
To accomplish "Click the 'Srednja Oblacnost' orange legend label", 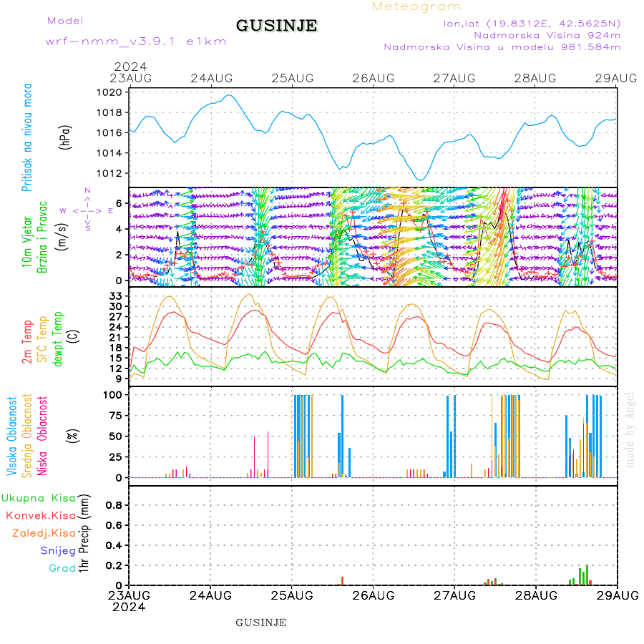I will tap(26, 436).
